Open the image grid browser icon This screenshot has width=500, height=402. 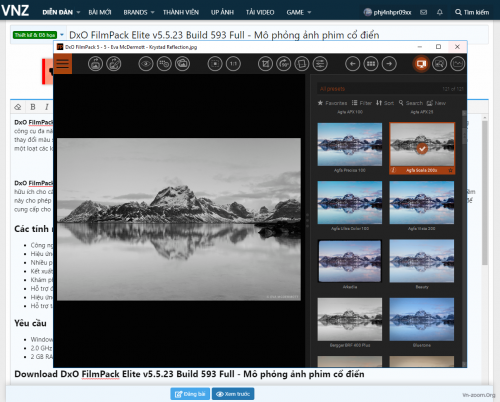(x=371, y=64)
